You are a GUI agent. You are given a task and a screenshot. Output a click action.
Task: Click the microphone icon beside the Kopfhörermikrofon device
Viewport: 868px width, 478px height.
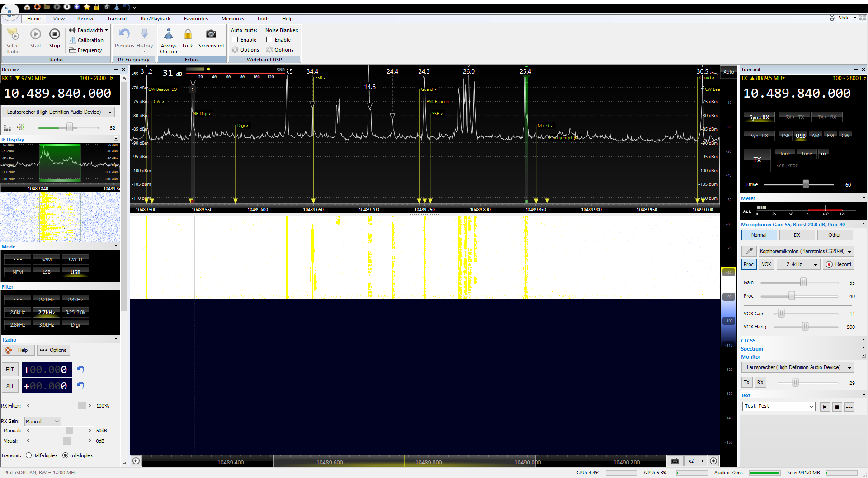[x=749, y=251]
